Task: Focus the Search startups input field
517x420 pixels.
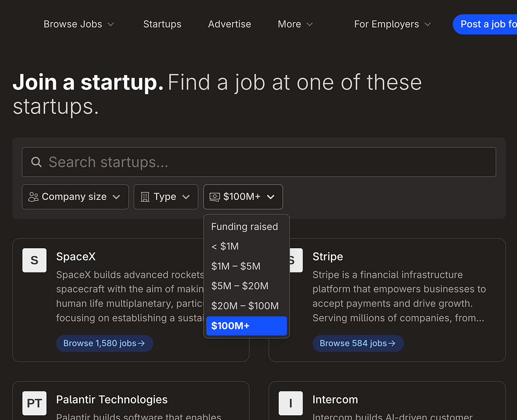Action: [x=269, y=162]
